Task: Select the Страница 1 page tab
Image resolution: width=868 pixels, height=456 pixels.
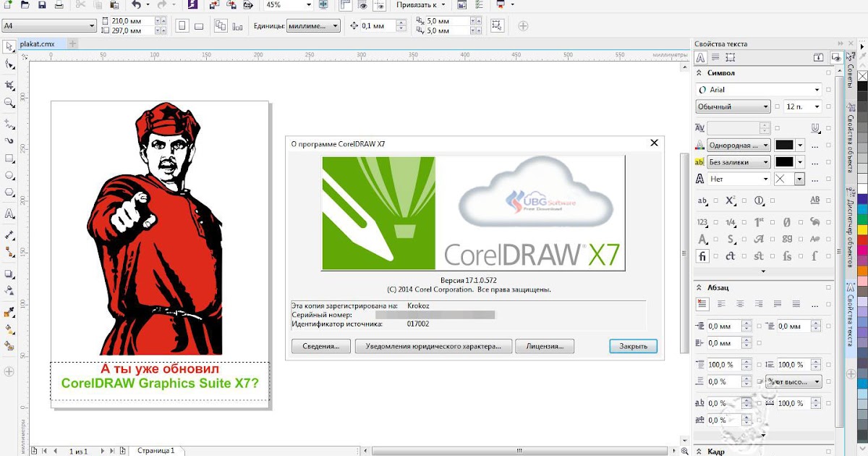Action: tap(156, 451)
